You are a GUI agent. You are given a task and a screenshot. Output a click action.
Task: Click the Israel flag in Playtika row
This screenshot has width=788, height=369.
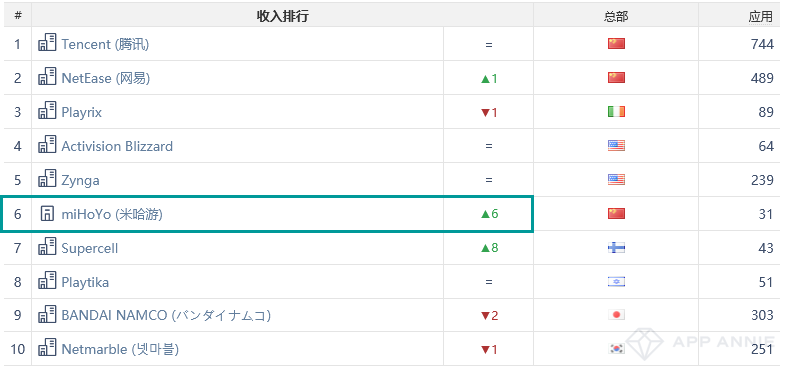click(616, 282)
